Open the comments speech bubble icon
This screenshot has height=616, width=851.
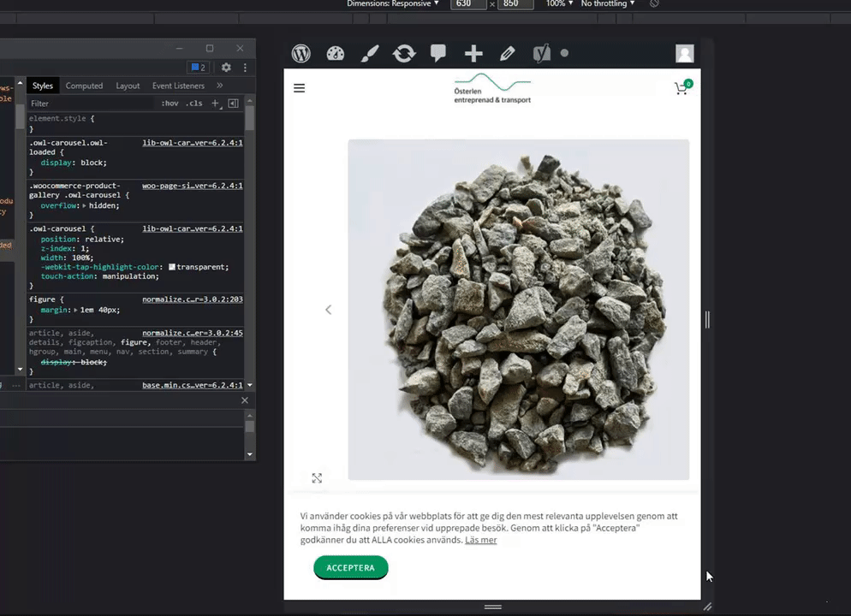(x=438, y=53)
